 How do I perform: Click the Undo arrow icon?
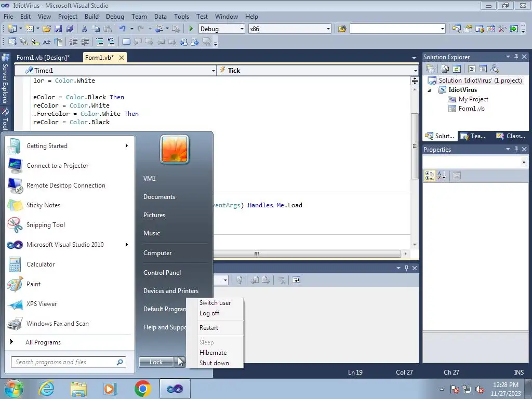coord(123,29)
